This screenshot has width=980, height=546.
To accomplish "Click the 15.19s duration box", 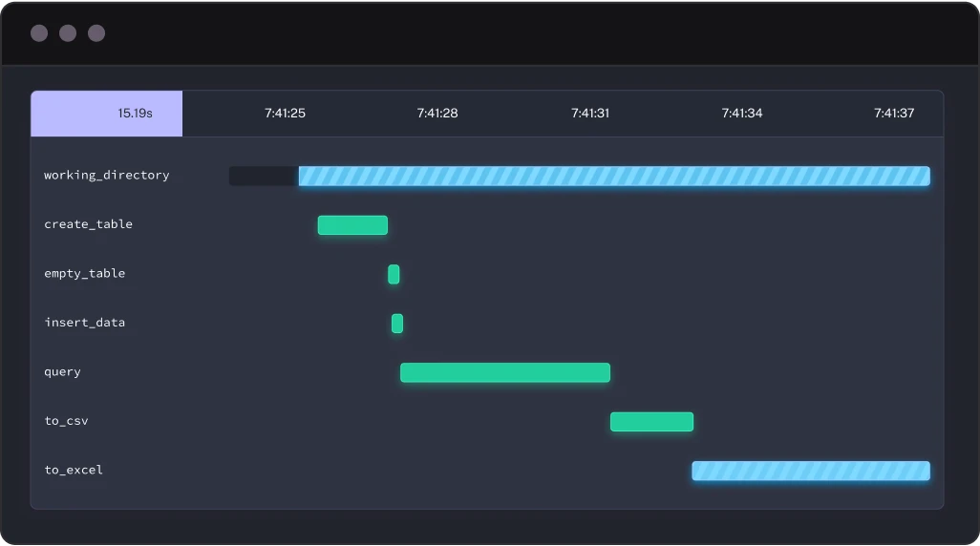I will point(106,113).
